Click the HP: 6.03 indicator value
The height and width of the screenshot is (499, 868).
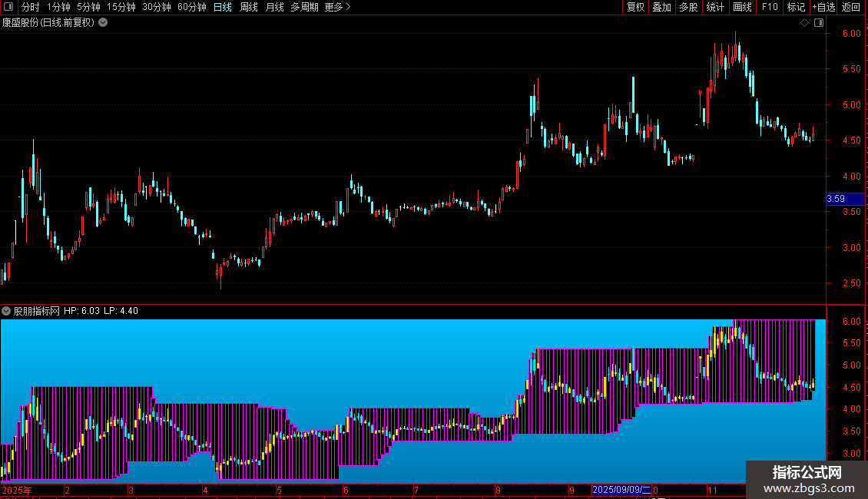(81, 311)
